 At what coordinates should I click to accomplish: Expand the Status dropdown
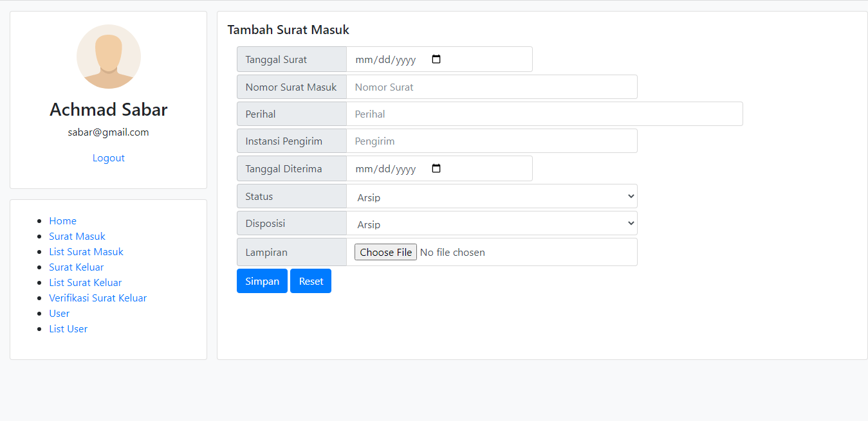(x=492, y=197)
